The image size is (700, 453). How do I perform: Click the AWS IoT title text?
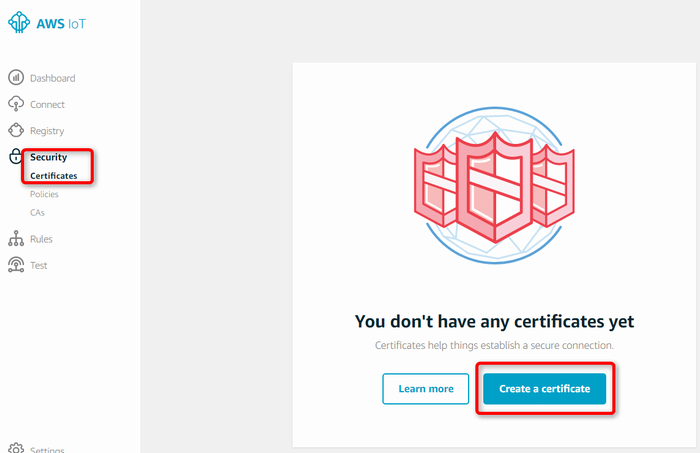61,23
